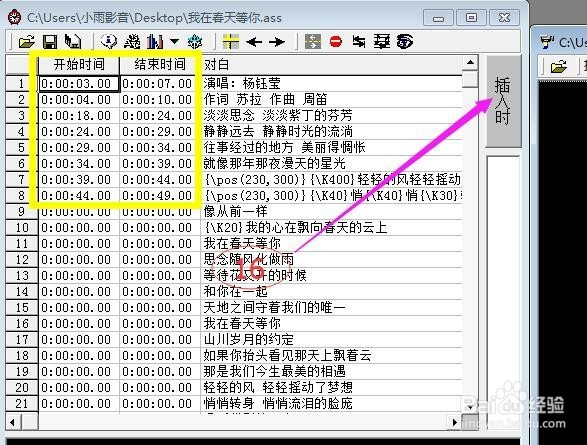Screen dimensions: 587x445
Task: Select end time 0:00:07.00 in row 1
Action: pos(160,83)
